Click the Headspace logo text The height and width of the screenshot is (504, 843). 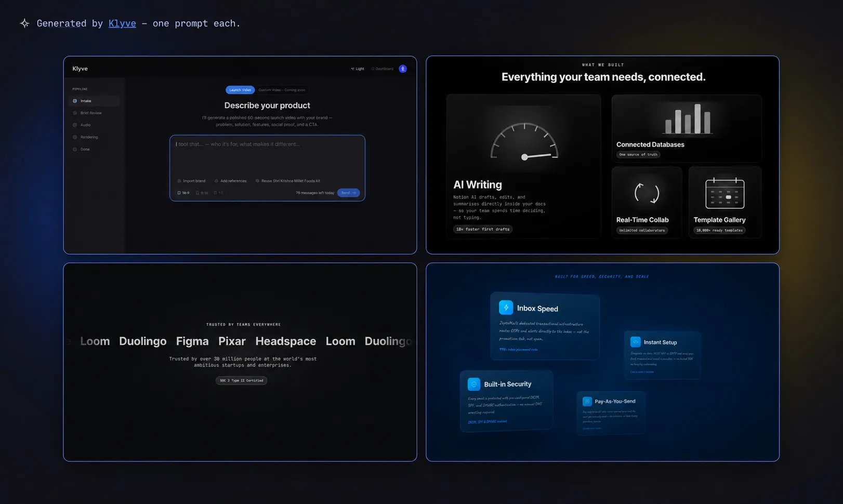click(x=285, y=341)
